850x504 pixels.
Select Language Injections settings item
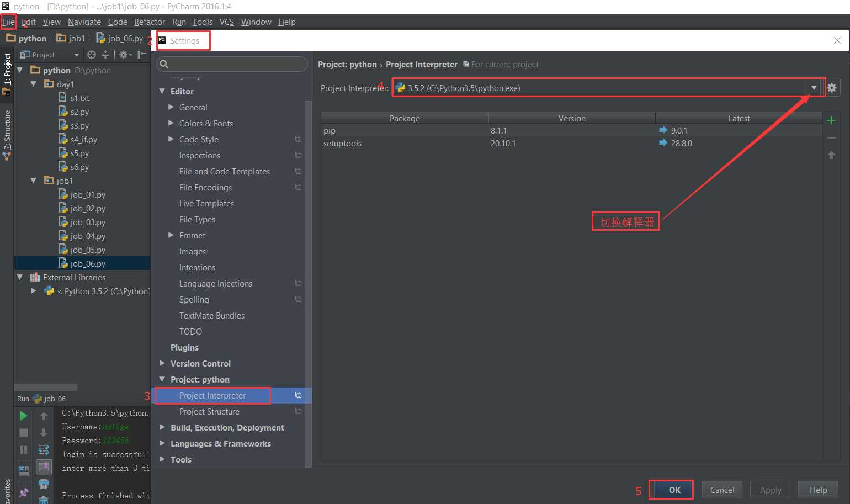215,283
